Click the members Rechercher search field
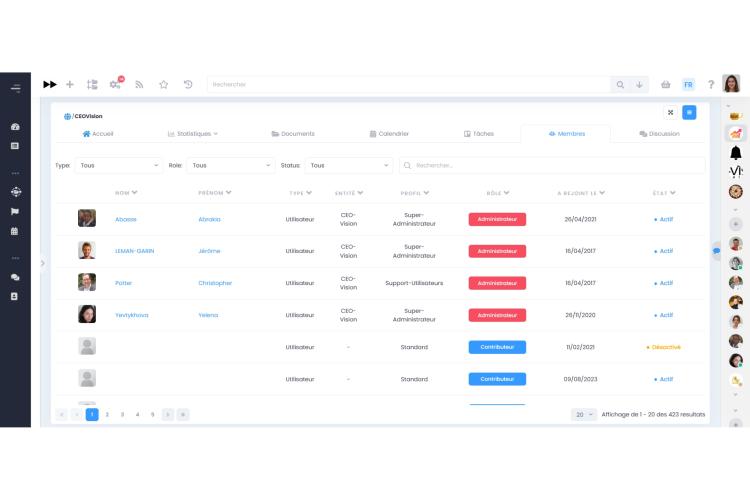This screenshot has height=500, width=750. 555,165
